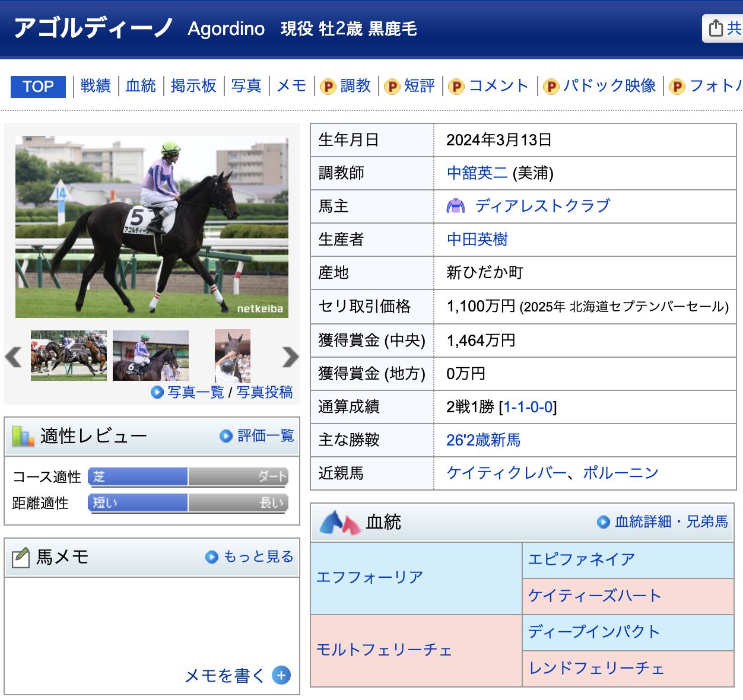Open the 血統 tab
Viewport: 743px width, 700px height.
(141, 86)
